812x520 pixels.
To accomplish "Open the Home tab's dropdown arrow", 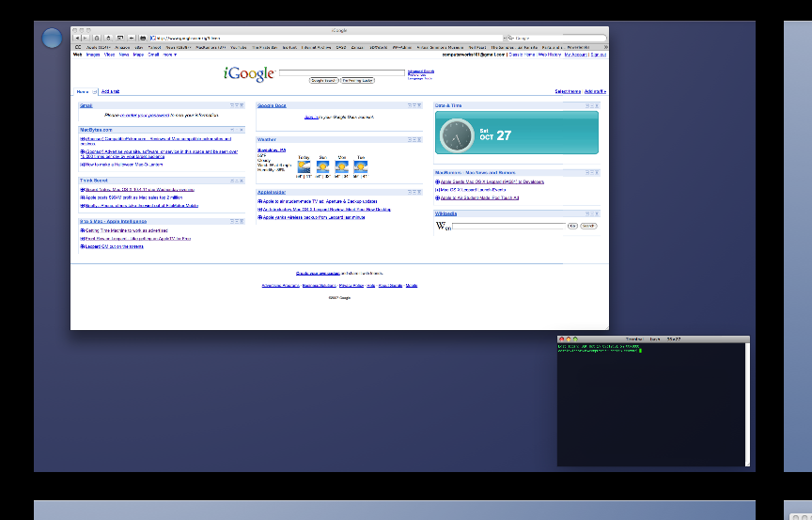I will coord(94,91).
